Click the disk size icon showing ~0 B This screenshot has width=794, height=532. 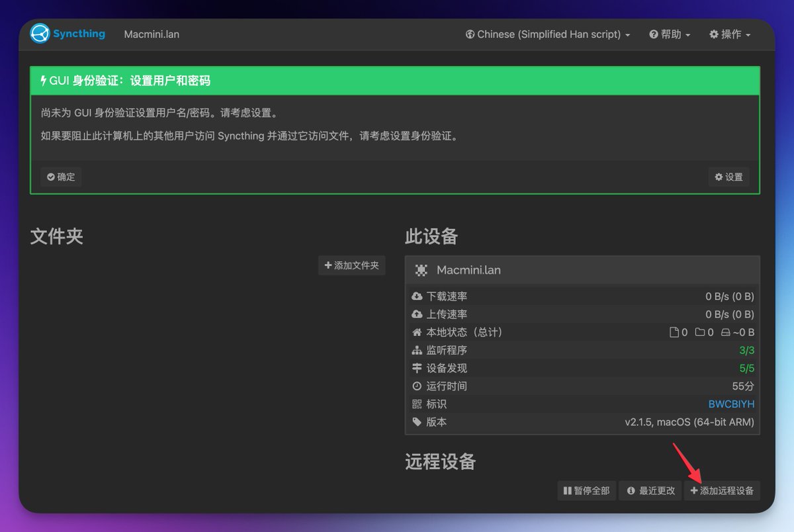click(725, 332)
